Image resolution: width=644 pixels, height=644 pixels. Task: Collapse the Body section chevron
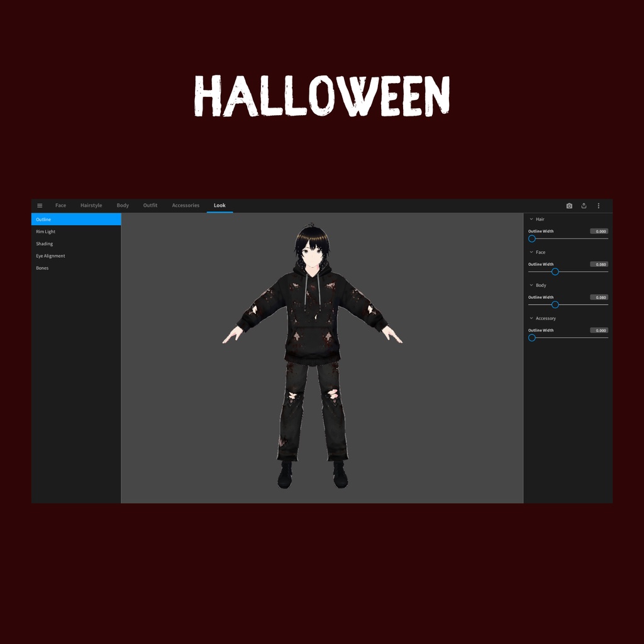point(531,285)
